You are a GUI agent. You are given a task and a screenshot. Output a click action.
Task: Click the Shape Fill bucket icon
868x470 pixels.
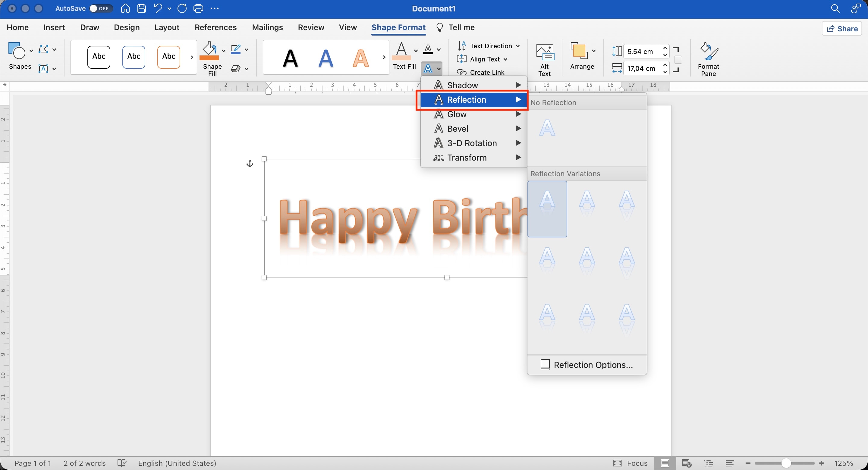click(209, 51)
